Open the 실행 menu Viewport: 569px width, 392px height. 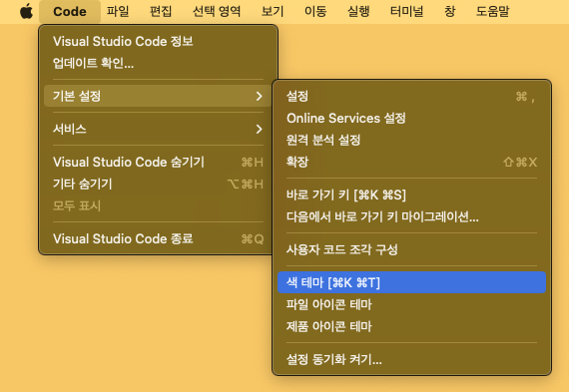358,12
